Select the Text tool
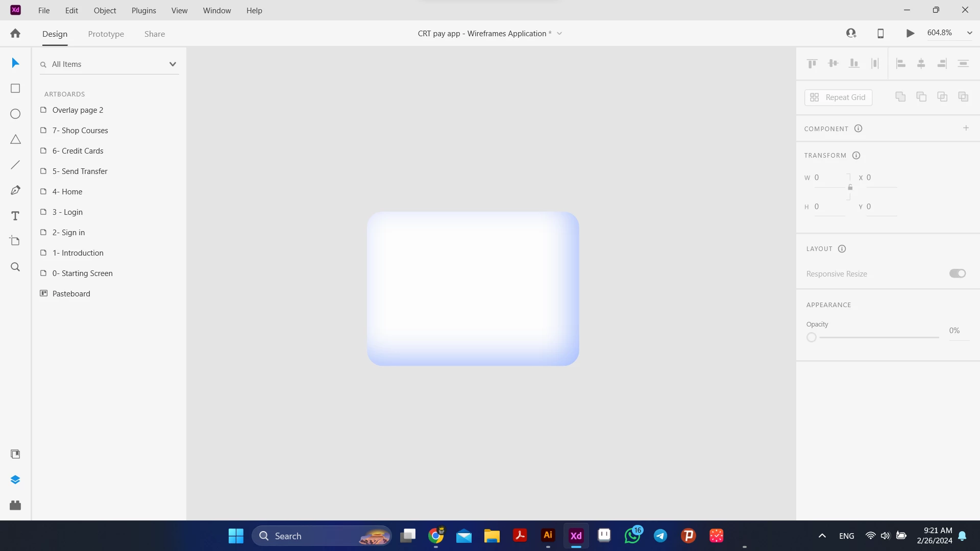The image size is (980, 551). (15, 216)
